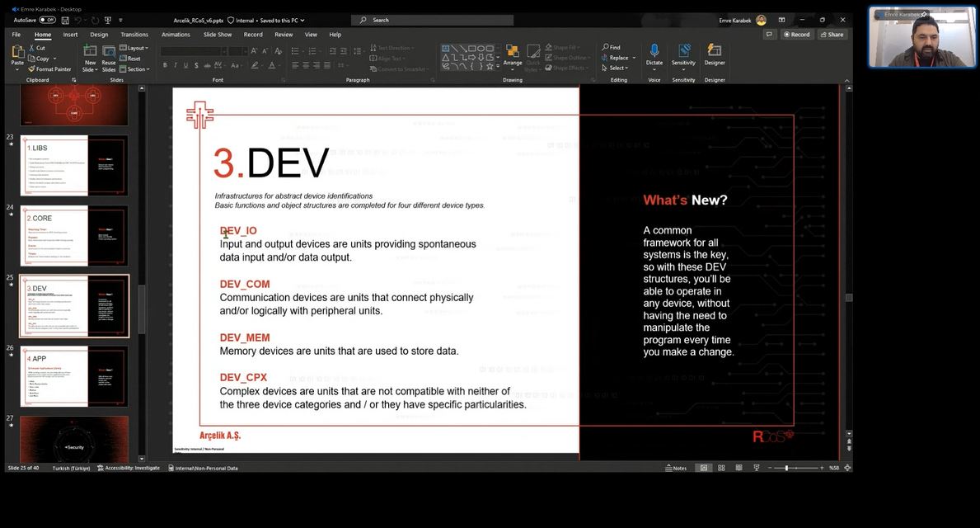The image size is (980, 528).
Task: Click the New Slide icon
Action: [x=91, y=51]
